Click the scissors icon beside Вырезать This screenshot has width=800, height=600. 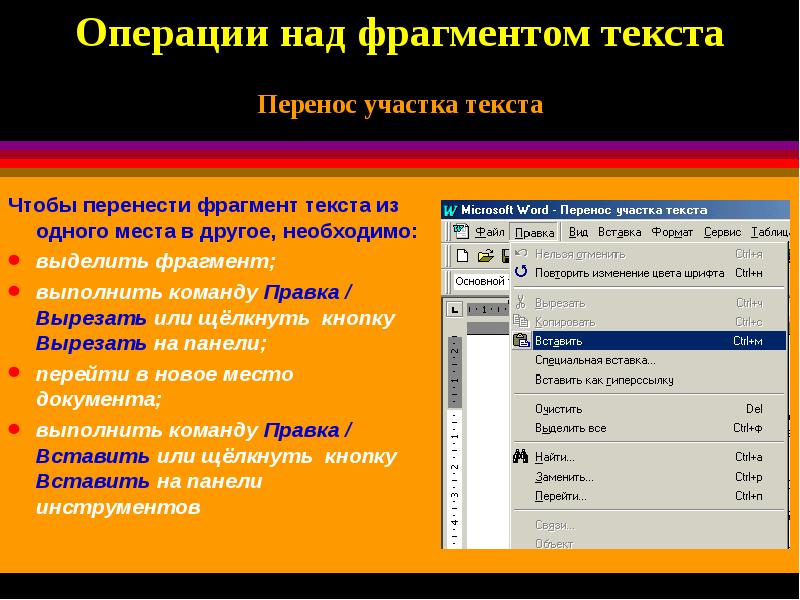tap(520, 303)
